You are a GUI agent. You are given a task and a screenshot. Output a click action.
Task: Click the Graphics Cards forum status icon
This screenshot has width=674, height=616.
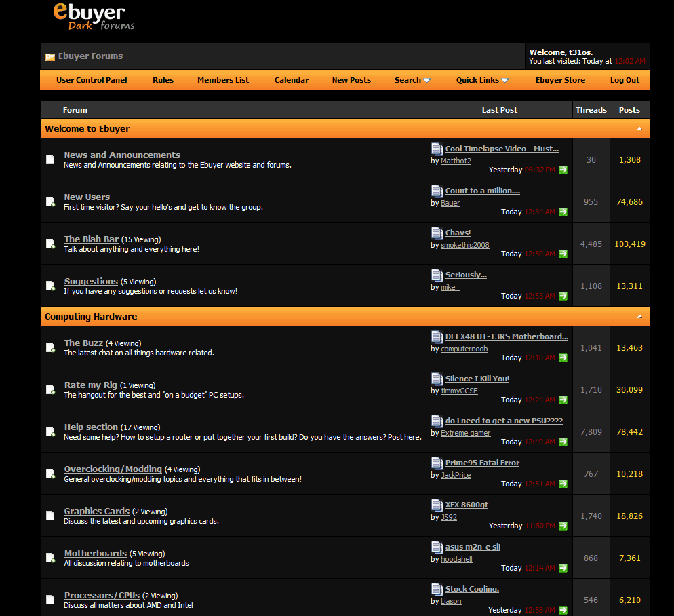click(x=50, y=516)
